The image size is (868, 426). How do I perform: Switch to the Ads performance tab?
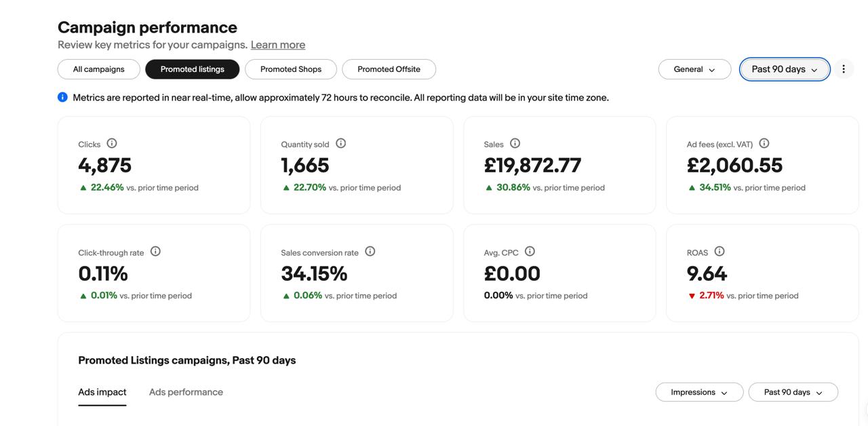(186, 392)
